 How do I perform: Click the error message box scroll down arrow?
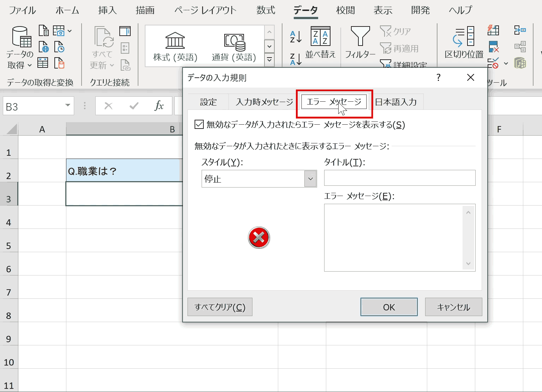pyautogui.click(x=468, y=263)
